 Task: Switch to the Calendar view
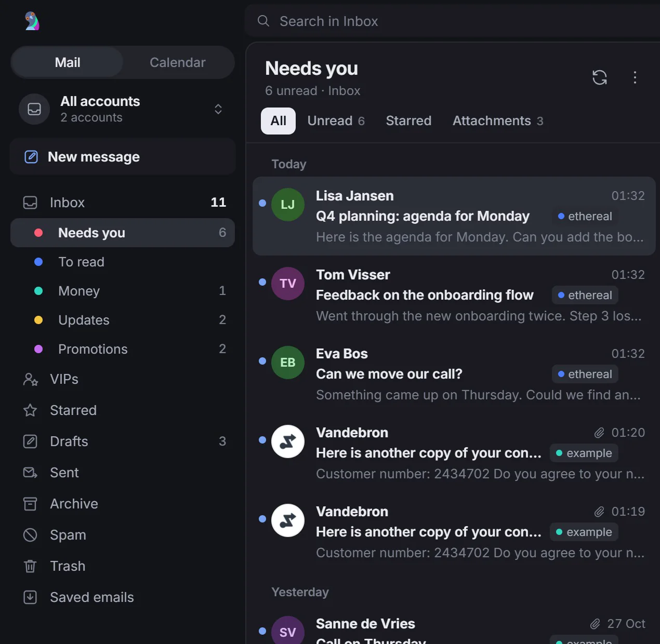pos(178,62)
